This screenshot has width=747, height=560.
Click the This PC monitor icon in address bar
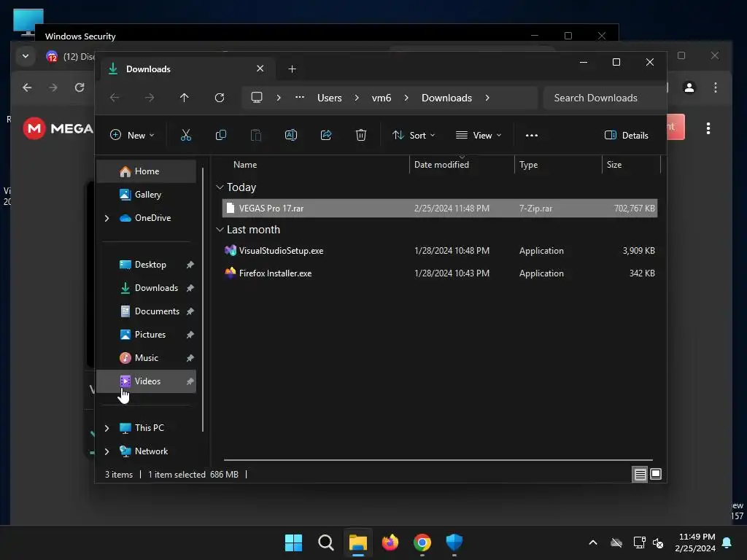click(257, 98)
